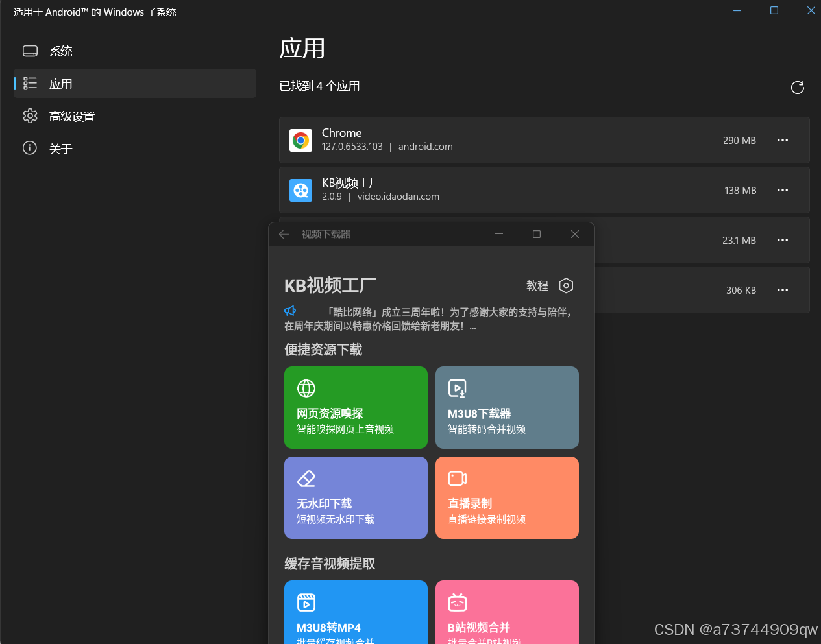Click the 应用 list icon

[30, 83]
